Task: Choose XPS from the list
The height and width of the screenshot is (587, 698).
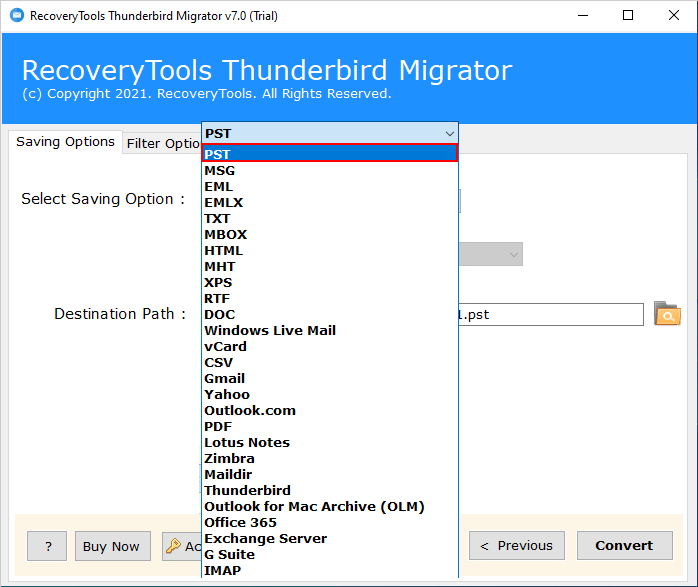Action: [x=329, y=283]
